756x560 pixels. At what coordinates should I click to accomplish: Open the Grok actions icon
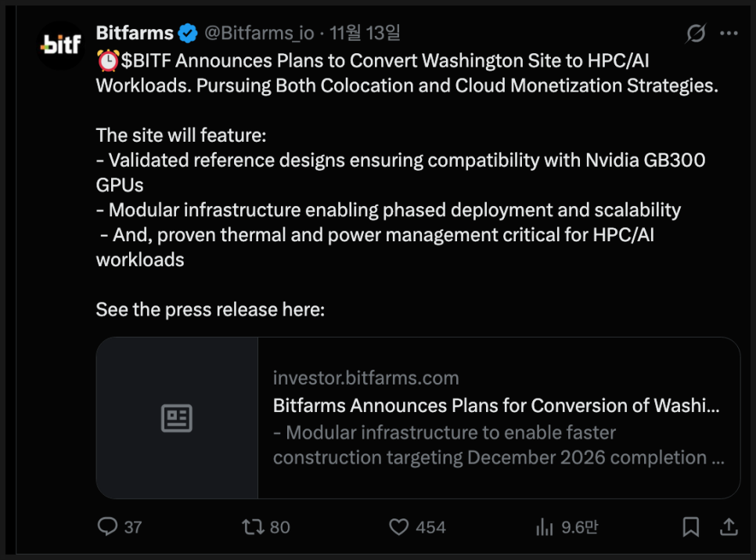click(694, 34)
